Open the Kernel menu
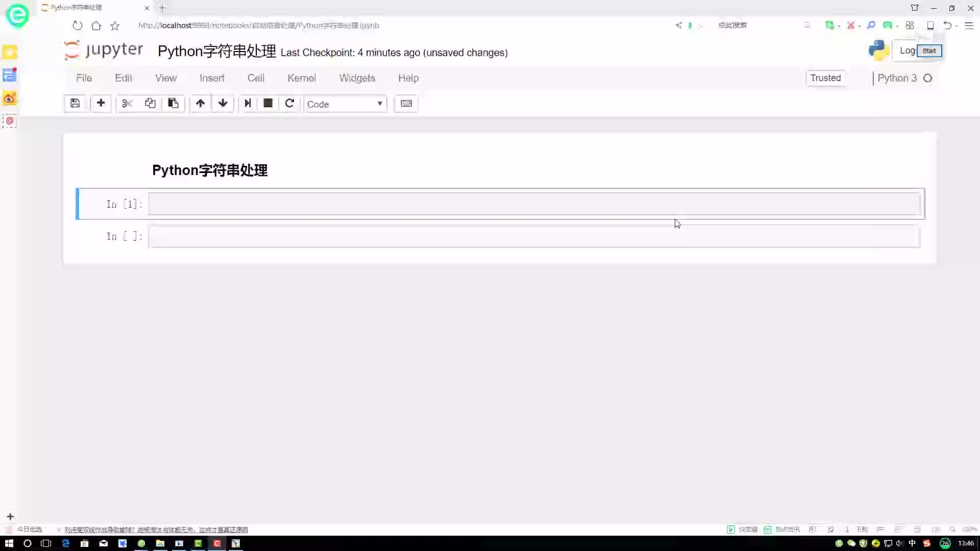The width and height of the screenshot is (980, 551). click(302, 78)
